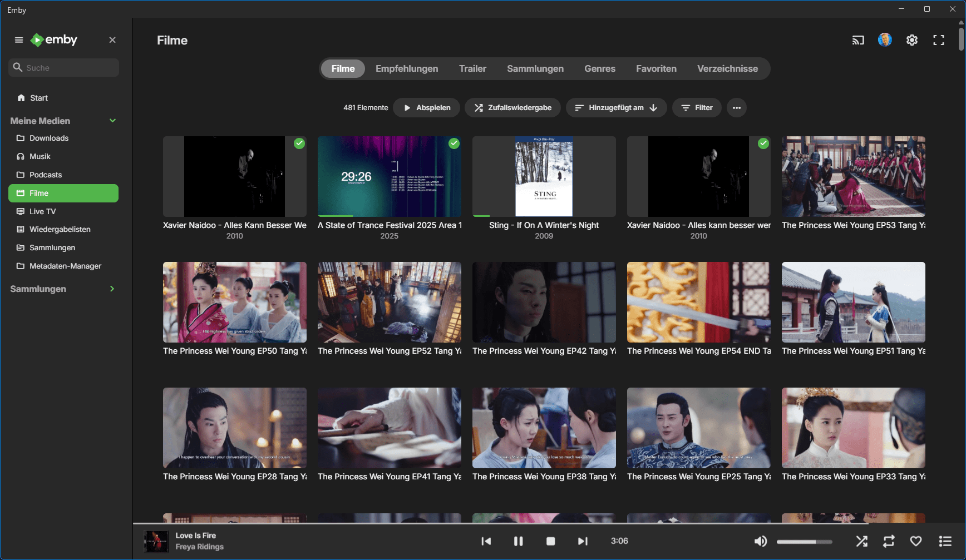Viewport: 966px width, 560px height.
Task: Enter fullscreen mode via header icon
Action: [939, 40]
